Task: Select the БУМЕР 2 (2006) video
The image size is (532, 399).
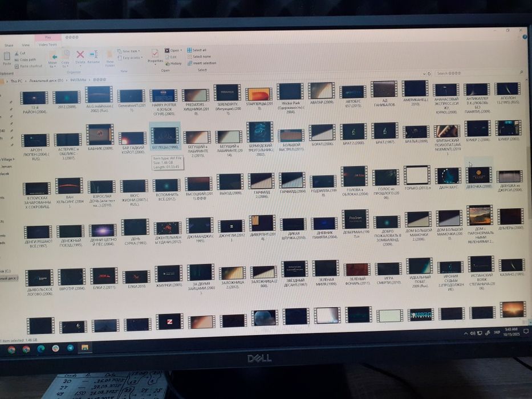Action: pos(478,132)
